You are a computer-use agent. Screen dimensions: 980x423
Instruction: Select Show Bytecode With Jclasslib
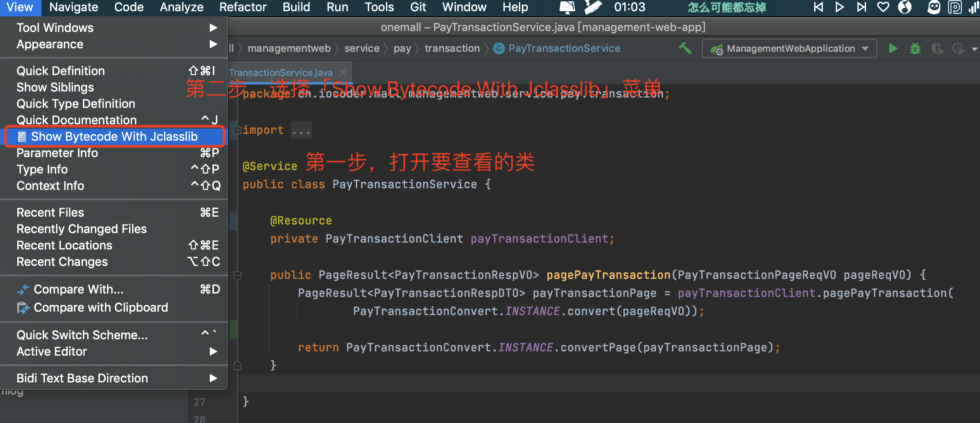[114, 136]
